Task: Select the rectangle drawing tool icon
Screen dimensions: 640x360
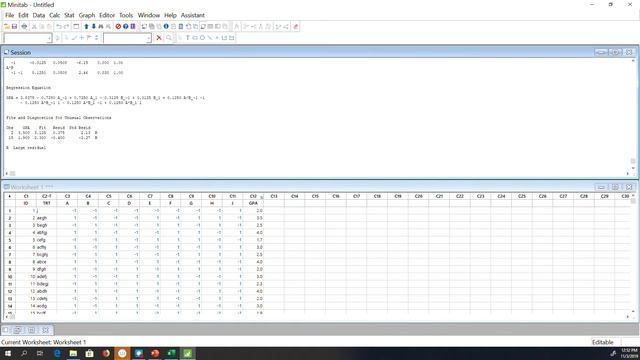Action: [x=195, y=38]
